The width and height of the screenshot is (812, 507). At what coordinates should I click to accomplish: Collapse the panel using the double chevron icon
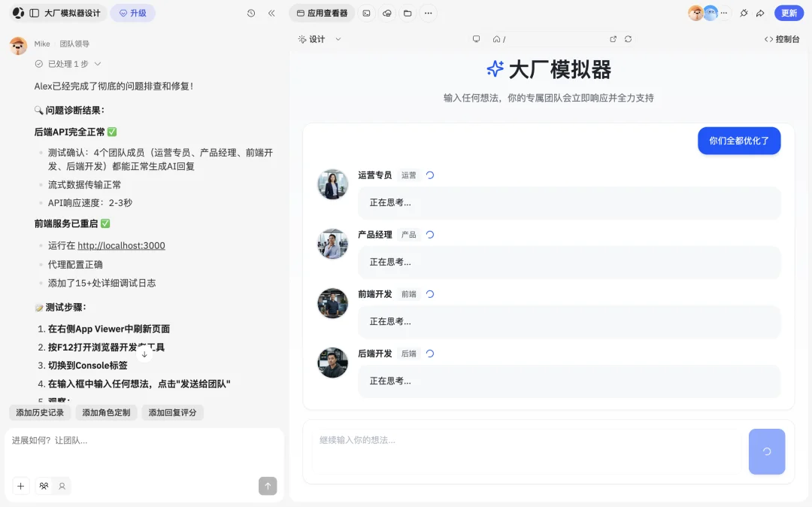click(271, 13)
